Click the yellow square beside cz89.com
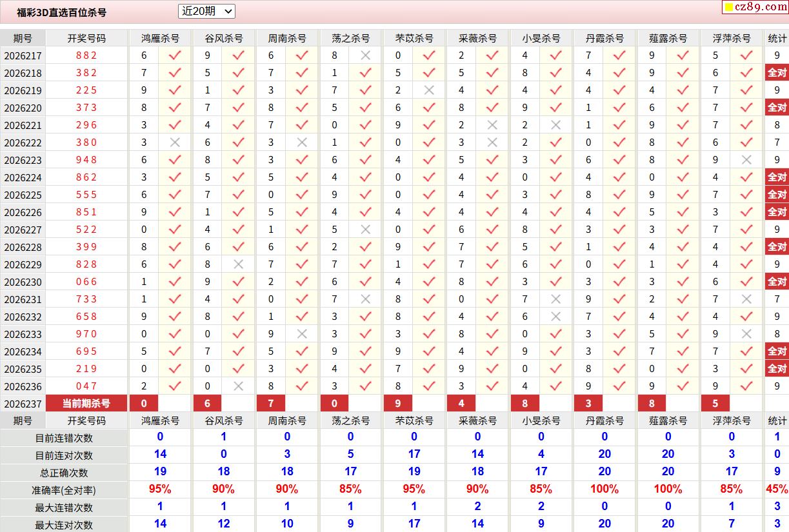 728,8
